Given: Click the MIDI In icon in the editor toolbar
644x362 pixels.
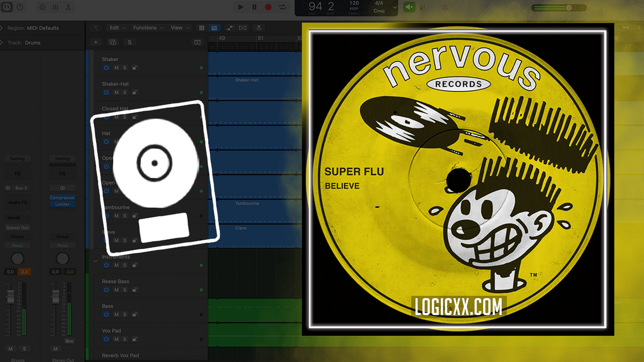Looking at the screenshot, I should point(258,27).
